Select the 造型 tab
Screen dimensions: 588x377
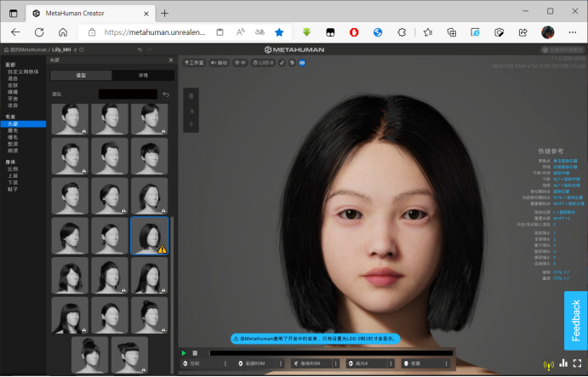click(81, 76)
